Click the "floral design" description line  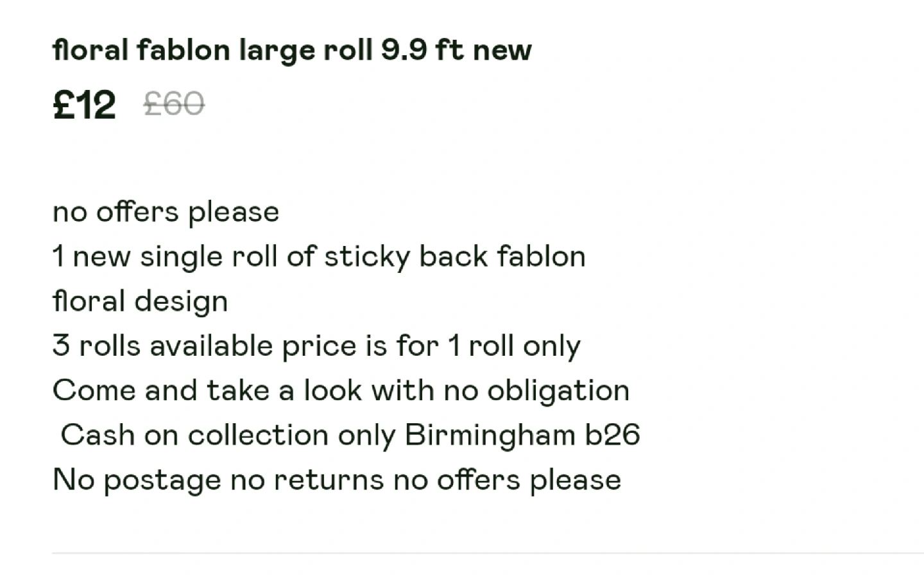pos(140,301)
